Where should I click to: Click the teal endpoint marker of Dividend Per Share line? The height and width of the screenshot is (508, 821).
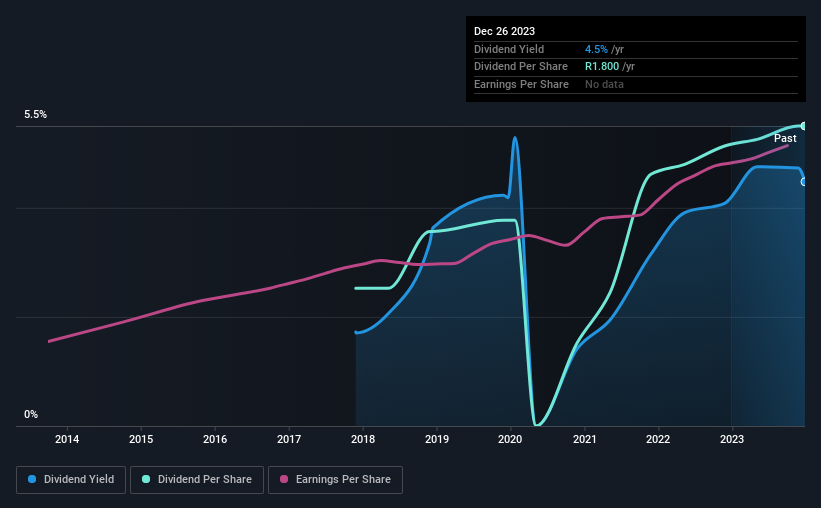(x=803, y=125)
